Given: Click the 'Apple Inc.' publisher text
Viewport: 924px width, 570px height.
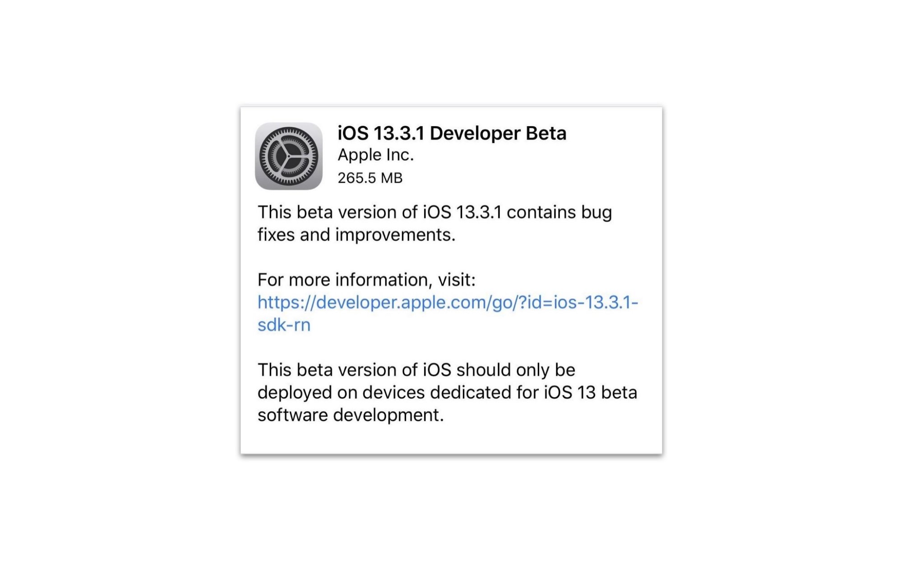Looking at the screenshot, I should click(x=375, y=155).
